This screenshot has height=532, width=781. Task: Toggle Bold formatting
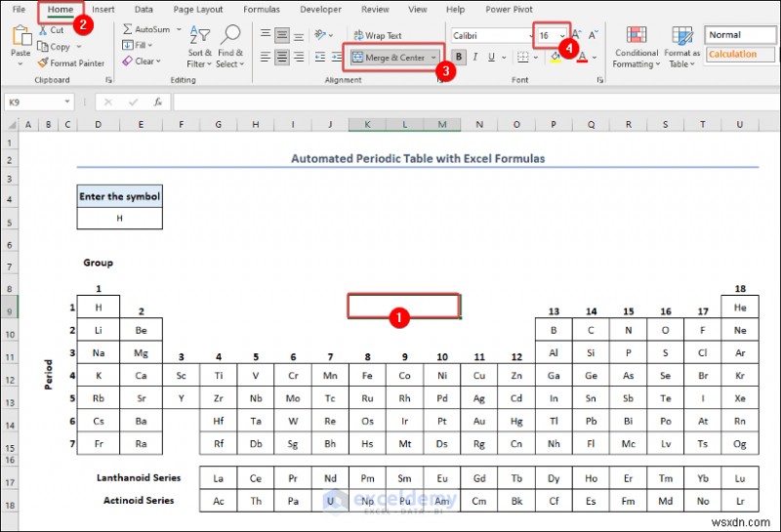[459, 57]
